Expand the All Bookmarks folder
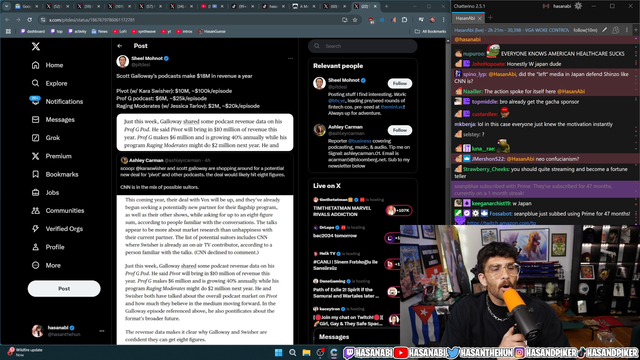 pyautogui.click(x=430, y=31)
